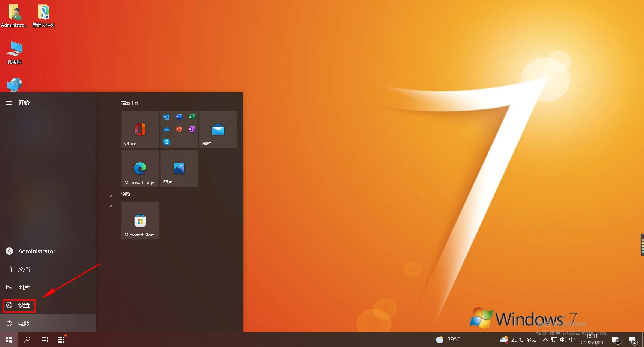
Task: Click the 开始 heading label
Action: tap(24, 103)
